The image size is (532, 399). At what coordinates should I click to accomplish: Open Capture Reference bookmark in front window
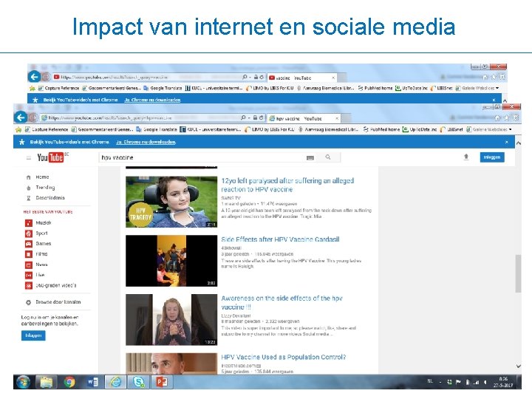(46, 129)
